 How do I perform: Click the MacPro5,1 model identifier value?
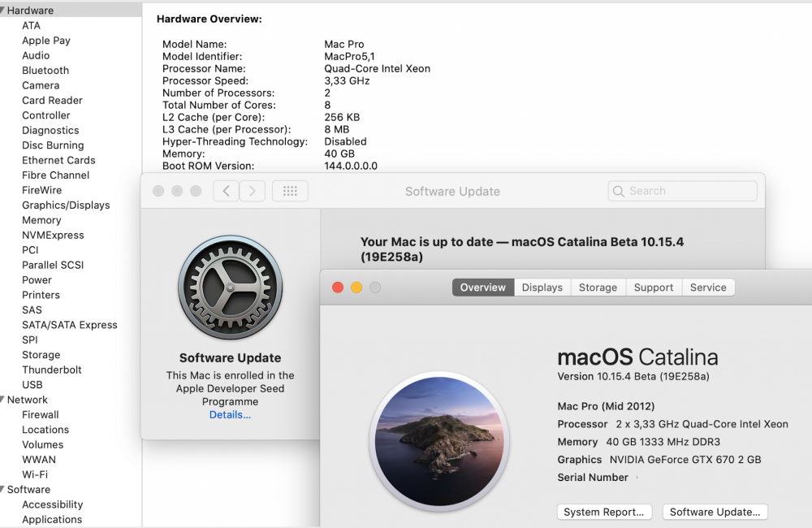349,57
